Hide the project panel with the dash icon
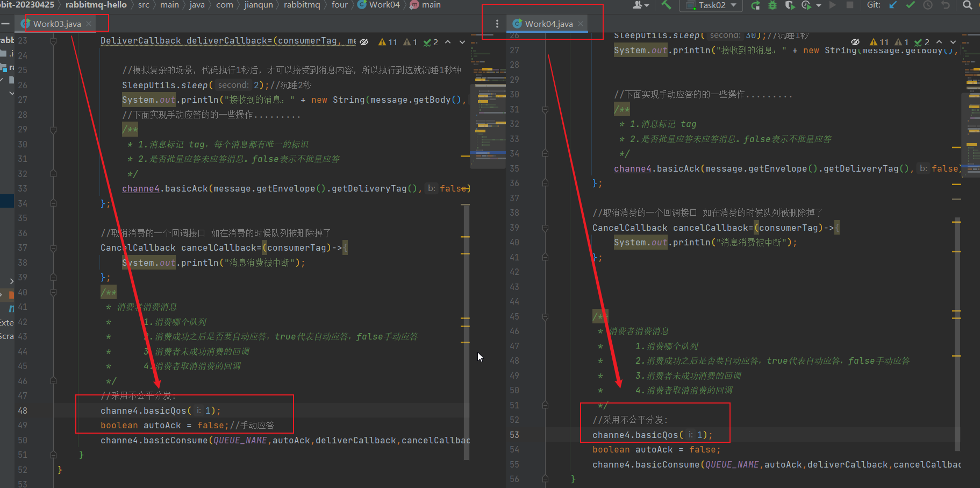 pos(5,24)
